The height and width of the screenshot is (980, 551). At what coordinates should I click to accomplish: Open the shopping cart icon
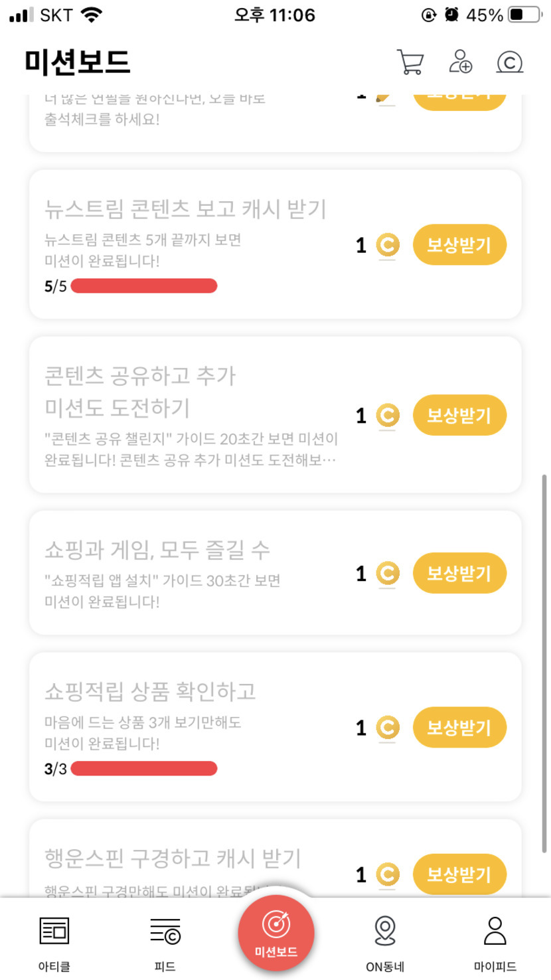(x=410, y=62)
